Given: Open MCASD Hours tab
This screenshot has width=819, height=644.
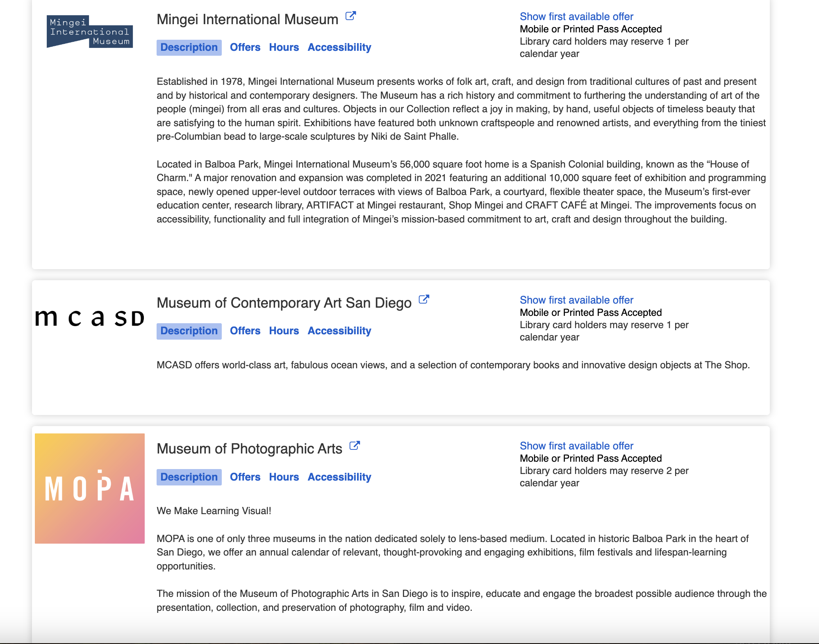Looking at the screenshot, I should (284, 331).
